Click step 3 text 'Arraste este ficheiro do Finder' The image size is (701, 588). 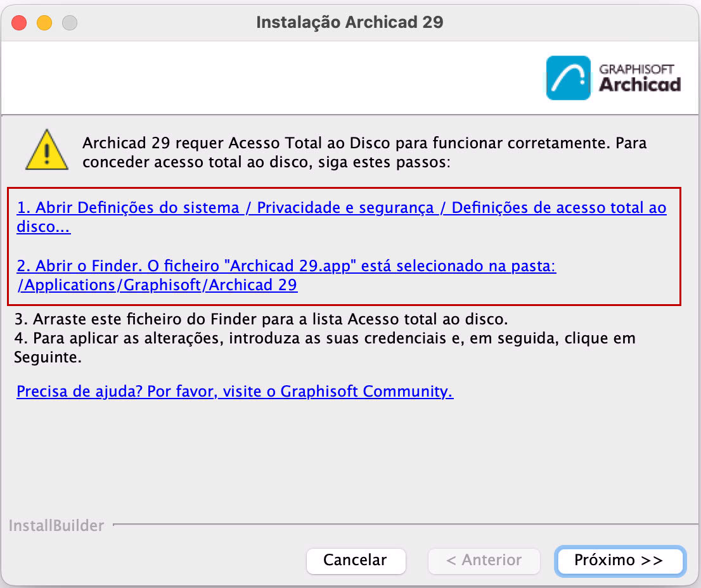tap(145, 319)
